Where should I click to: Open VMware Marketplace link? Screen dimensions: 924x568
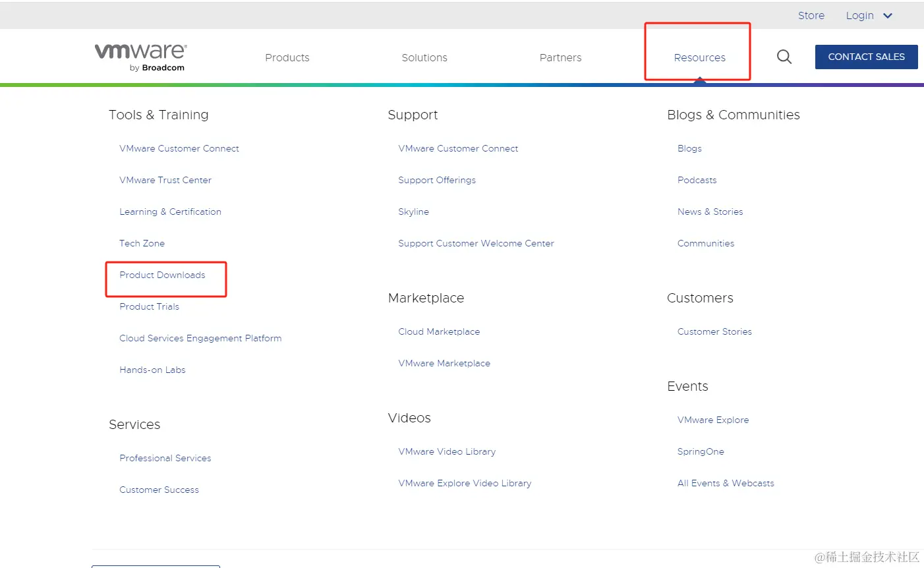[444, 363]
